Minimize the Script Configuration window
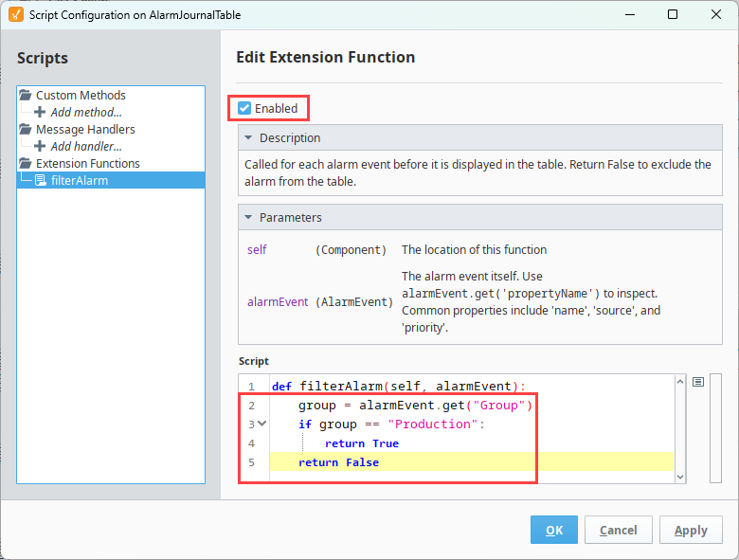739x560 pixels. (630, 14)
